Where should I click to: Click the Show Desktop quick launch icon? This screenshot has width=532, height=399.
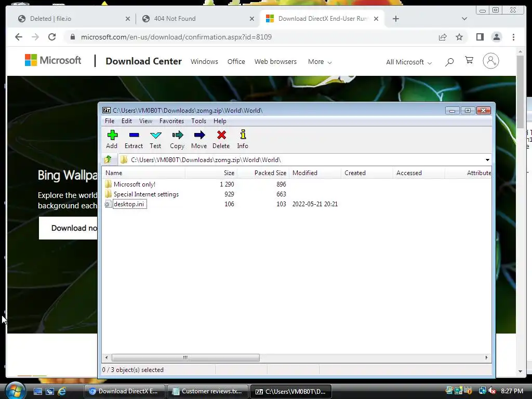(x=37, y=391)
